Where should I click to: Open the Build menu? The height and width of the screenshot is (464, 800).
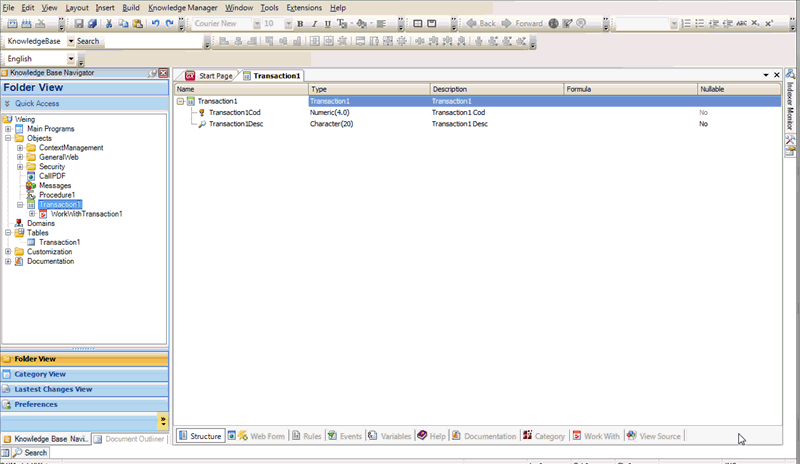click(x=131, y=8)
